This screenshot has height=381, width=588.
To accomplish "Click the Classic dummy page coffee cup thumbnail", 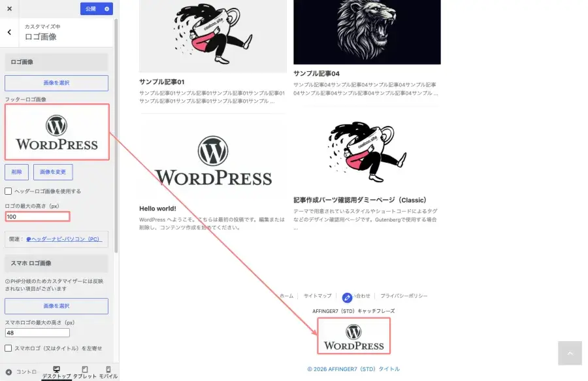I will tap(367, 152).
